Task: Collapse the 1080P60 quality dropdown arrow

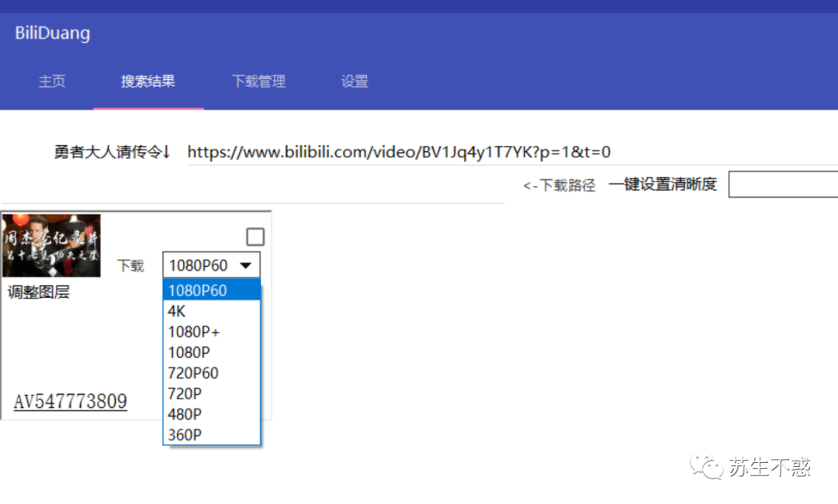Action: [x=246, y=265]
